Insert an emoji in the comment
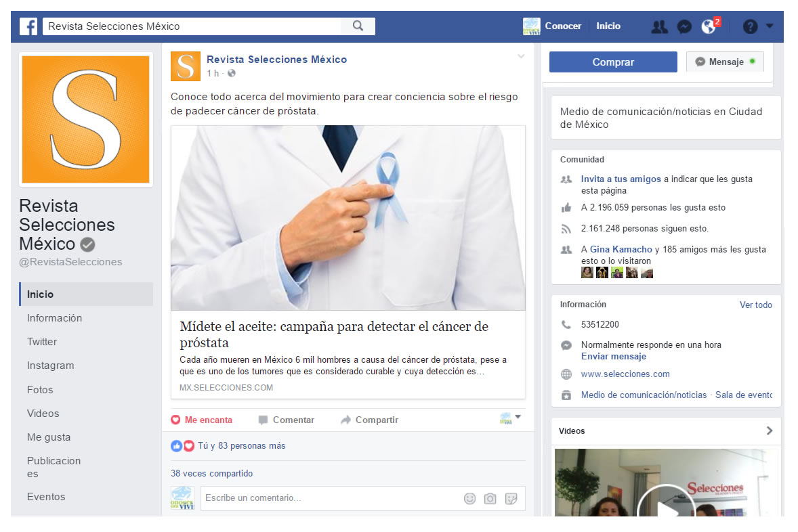The width and height of the screenshot is (798, 532). (x=469, y=499)
